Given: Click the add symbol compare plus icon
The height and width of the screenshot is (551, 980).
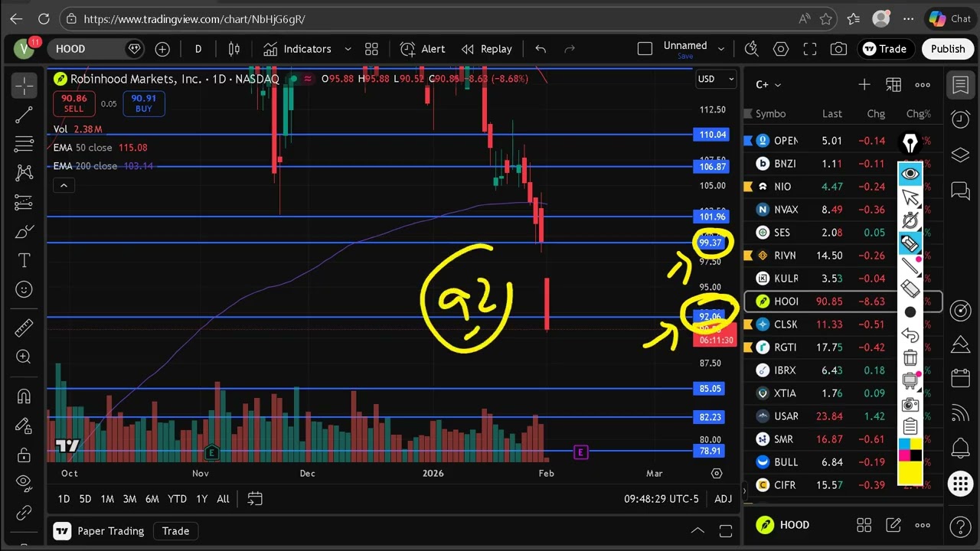Looking at the screenshot, I should pyautogui.click(x=162, y=49).
